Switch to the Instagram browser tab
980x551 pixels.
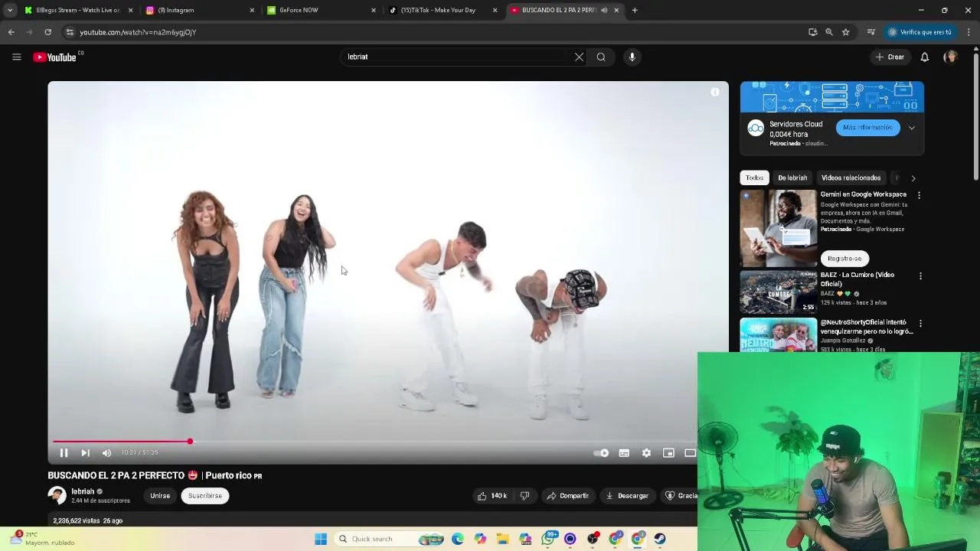(201, 10)
